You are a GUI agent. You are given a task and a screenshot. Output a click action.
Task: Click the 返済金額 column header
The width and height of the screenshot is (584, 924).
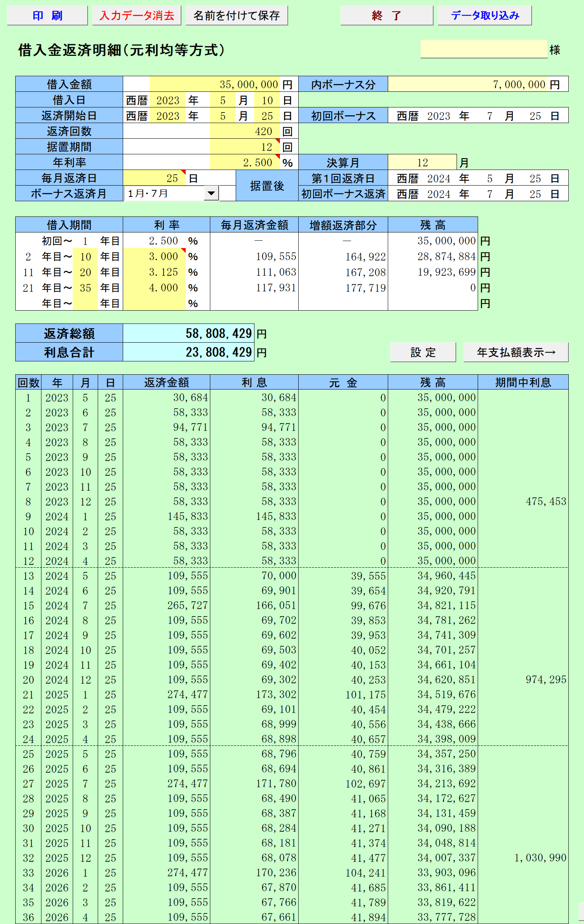pyautogui.click(x=167, y=382)
